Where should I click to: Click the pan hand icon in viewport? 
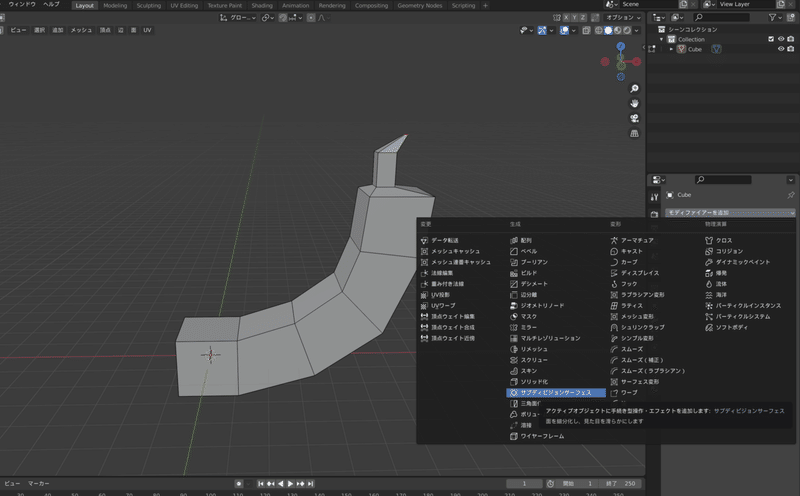pos(634,103)
